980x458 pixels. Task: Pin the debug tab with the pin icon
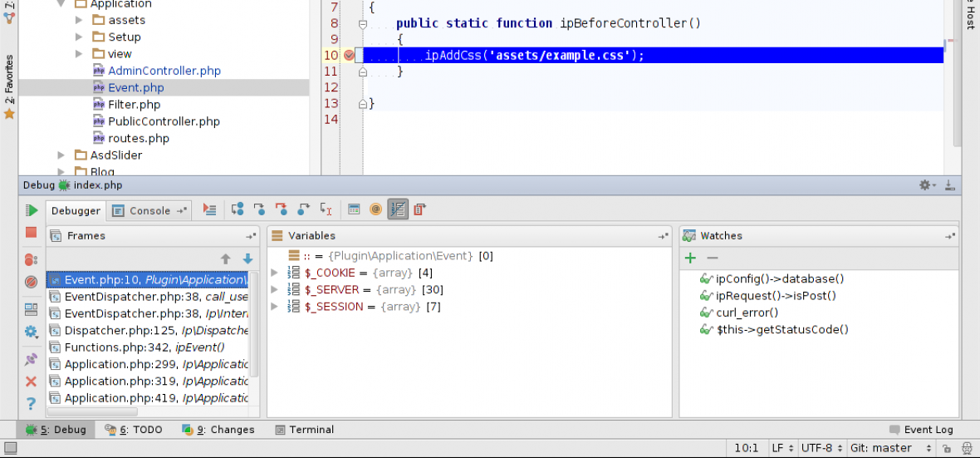(31, 360)
